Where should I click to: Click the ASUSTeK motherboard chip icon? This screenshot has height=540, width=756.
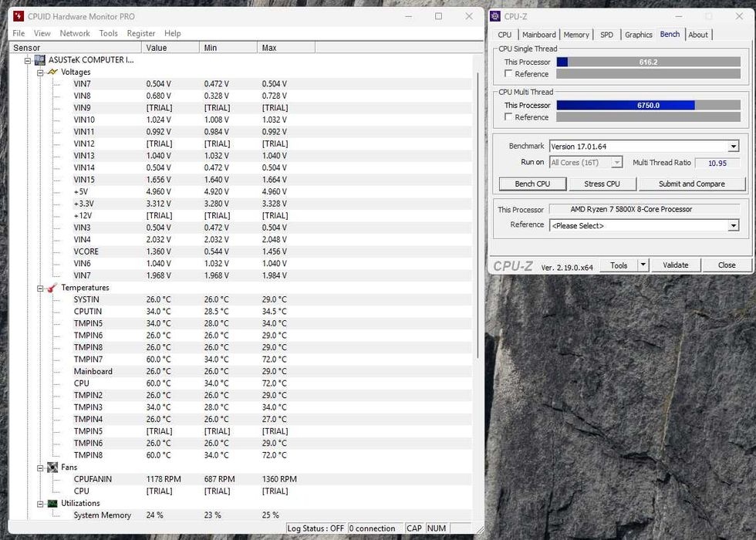click(x=39, y=60)
